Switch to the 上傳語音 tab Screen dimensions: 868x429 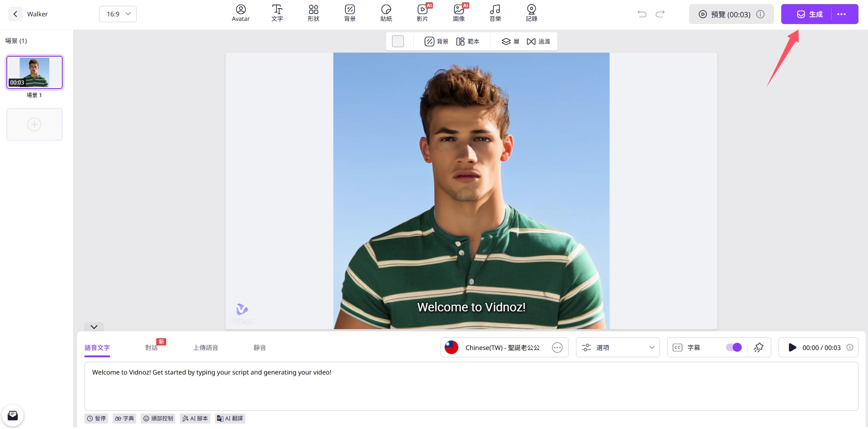tap(206, 347)
